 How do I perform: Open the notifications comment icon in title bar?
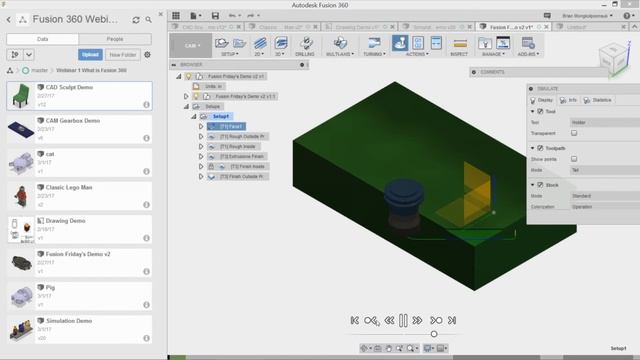click(547, 16)
